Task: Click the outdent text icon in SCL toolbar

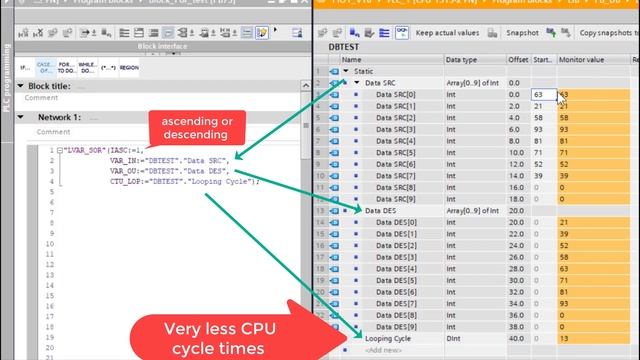Action: pyautogui.click(x=139, y=33)
